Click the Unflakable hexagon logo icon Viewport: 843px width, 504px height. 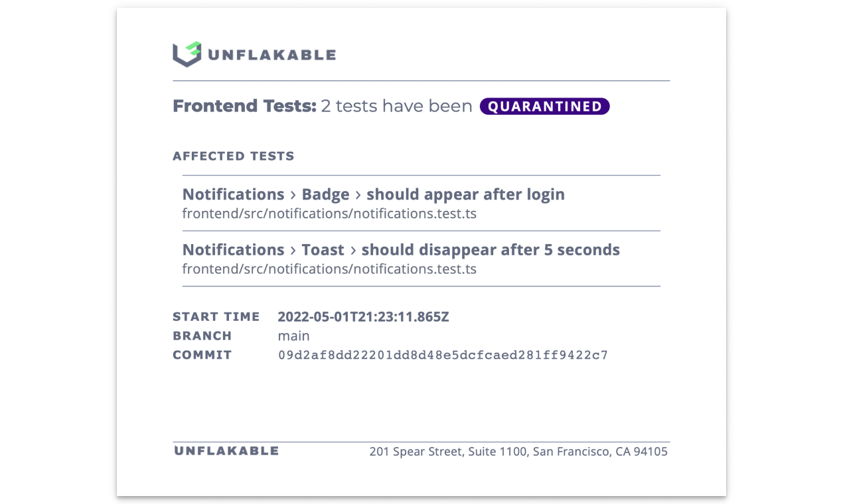pos(187,54)
